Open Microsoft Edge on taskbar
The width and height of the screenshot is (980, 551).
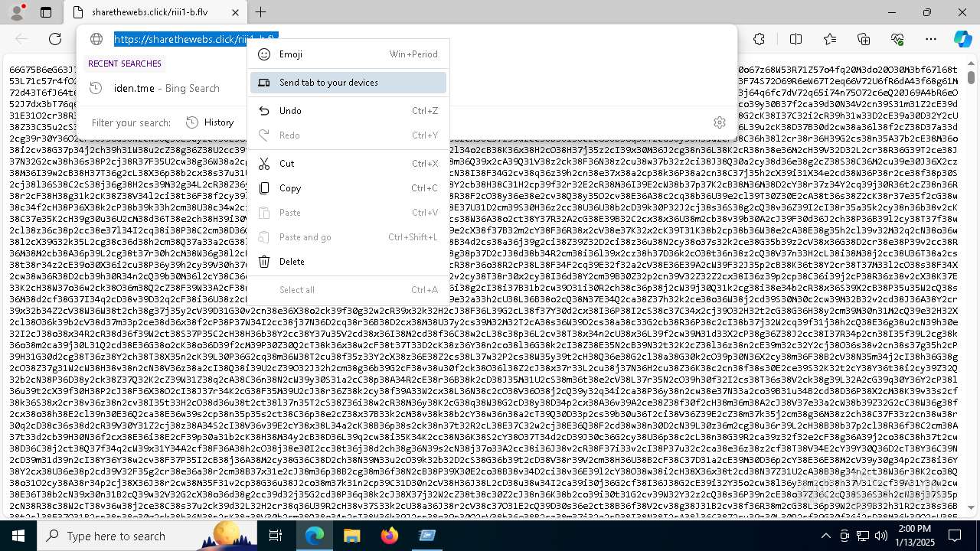[315, 536]
